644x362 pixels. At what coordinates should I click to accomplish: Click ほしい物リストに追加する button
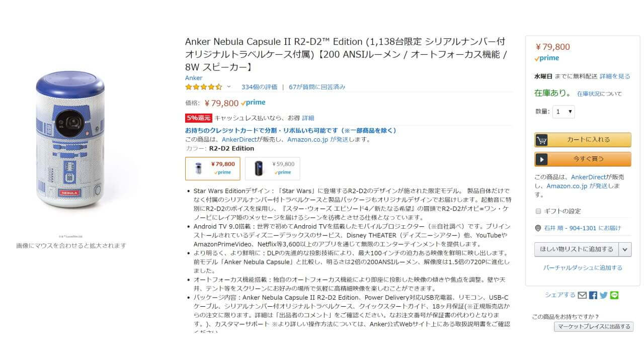[577, 249]
